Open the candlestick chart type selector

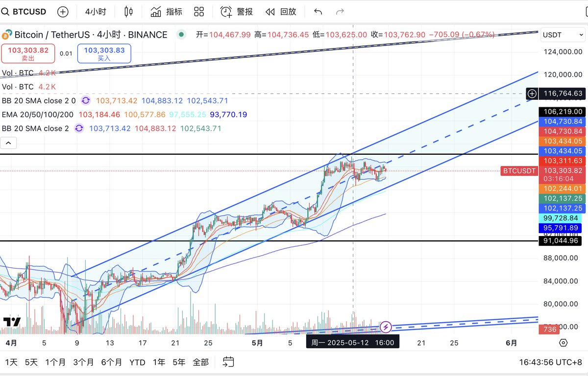[128, 11]
